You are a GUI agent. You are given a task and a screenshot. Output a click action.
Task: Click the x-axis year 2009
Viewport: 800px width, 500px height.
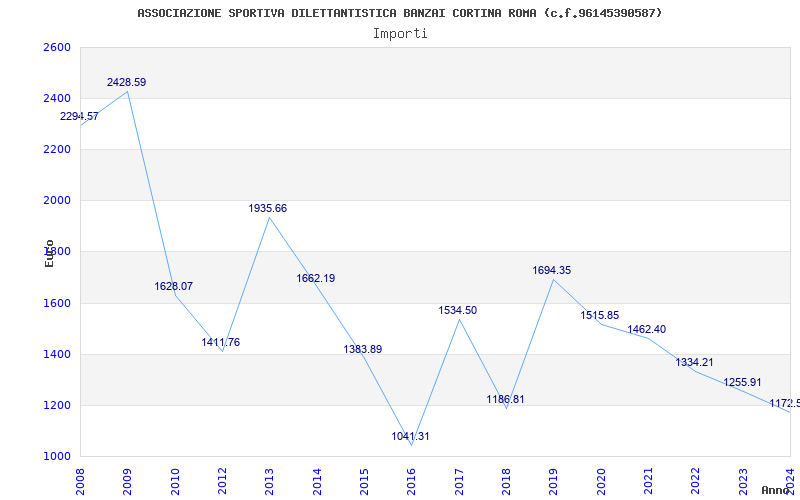[127, 482]
